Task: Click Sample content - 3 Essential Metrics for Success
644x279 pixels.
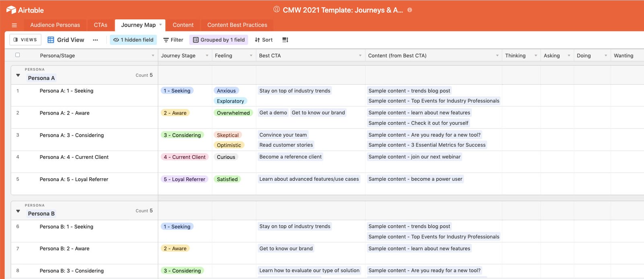Action: click(427, 145)
